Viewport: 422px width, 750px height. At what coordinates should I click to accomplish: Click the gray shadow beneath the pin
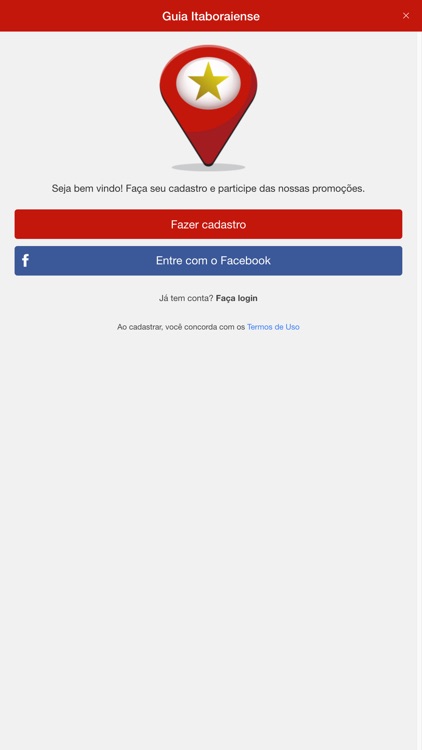tap(208, 167)
